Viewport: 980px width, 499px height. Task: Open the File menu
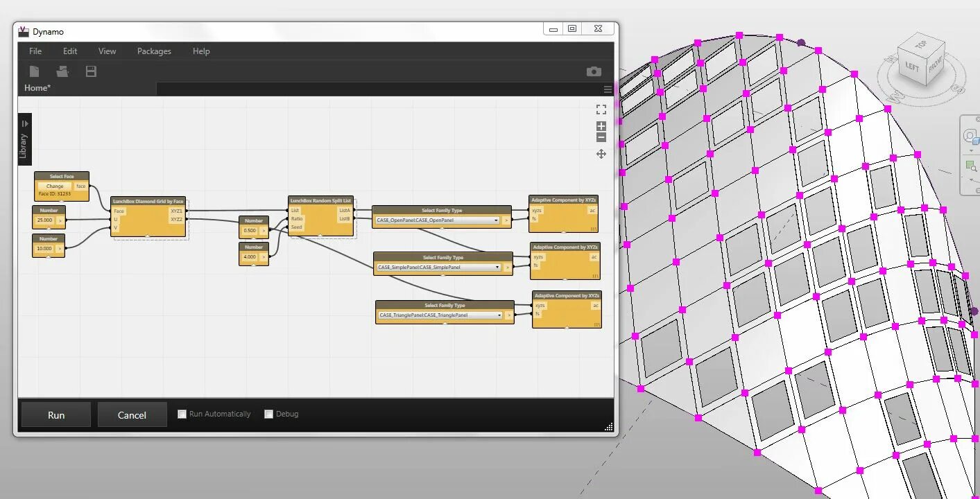point(35,51)
